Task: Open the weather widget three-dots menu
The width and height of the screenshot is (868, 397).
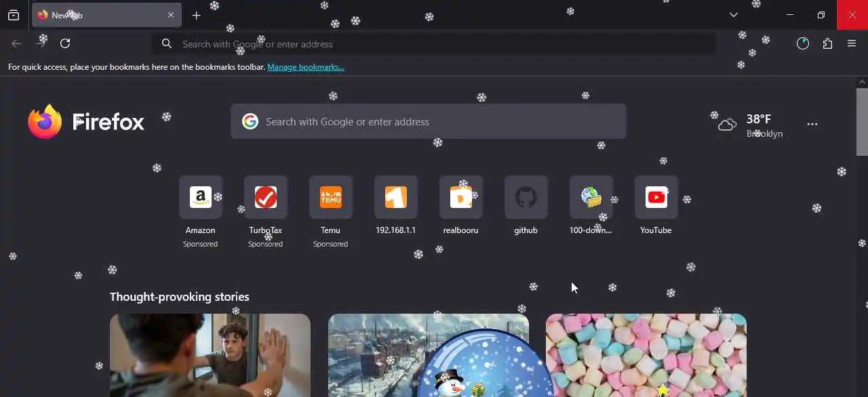Action: point(812,125)
